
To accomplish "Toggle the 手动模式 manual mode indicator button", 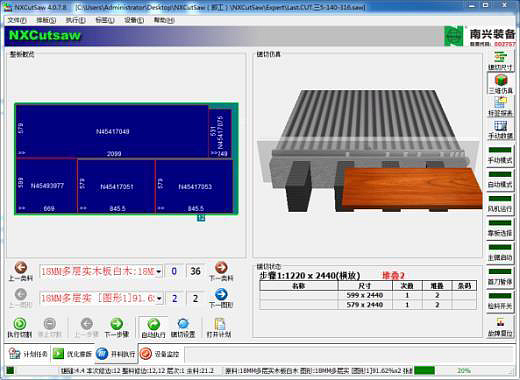I will [x=500, y=156].
